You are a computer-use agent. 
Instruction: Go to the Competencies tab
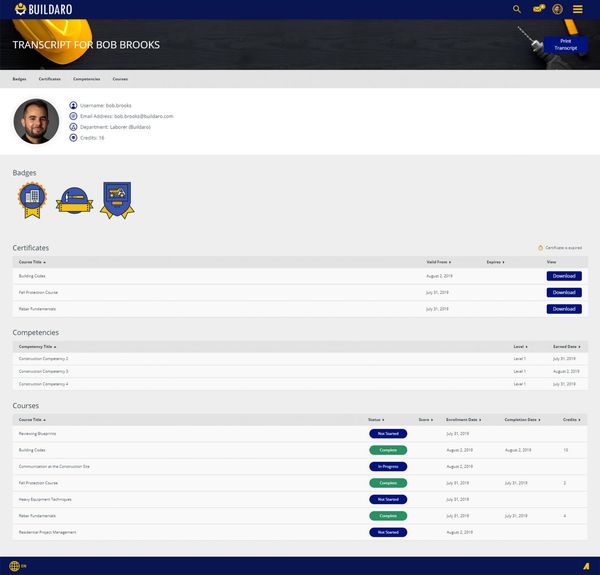86,78
